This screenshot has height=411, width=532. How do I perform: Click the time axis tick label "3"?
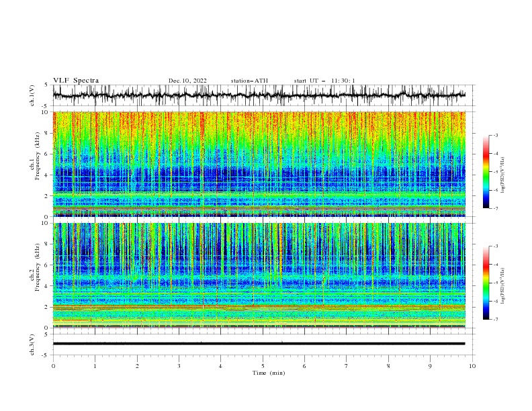(x=179, y=366)
